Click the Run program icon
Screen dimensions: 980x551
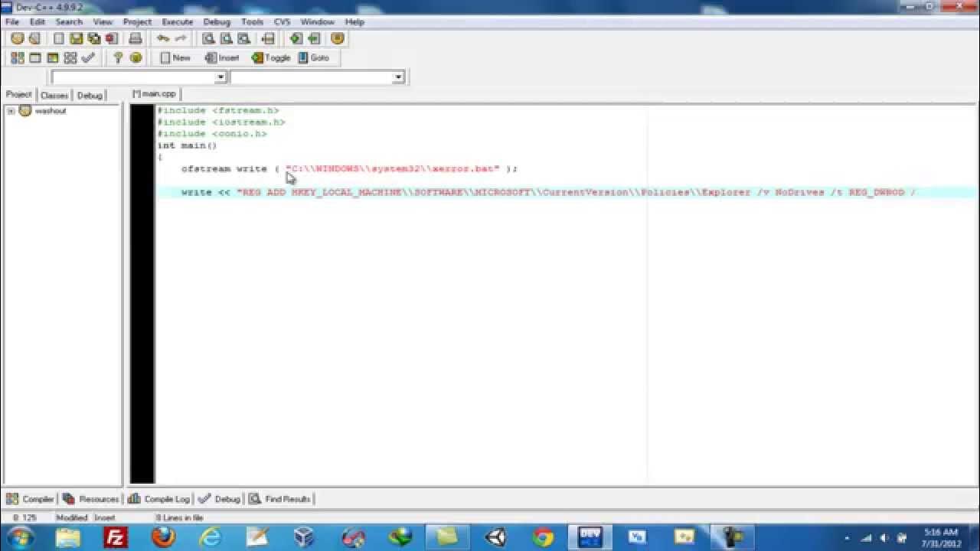click(x=35, y=57)
